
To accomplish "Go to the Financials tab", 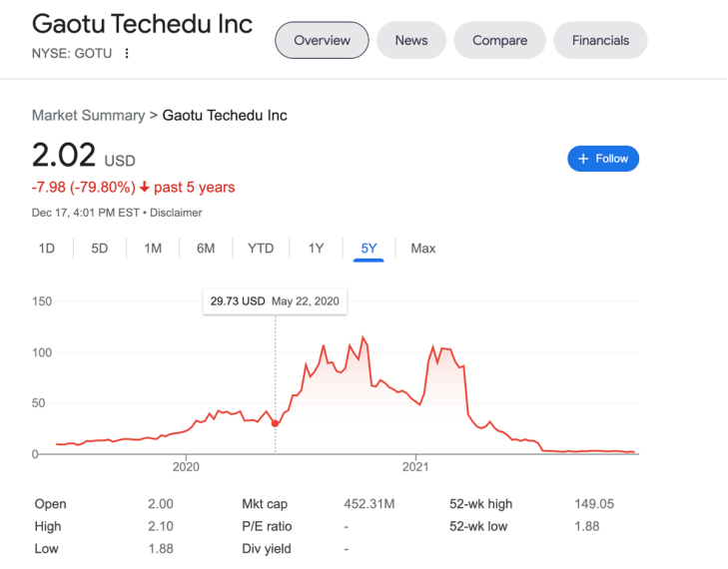I will click(x=600, y=41).
